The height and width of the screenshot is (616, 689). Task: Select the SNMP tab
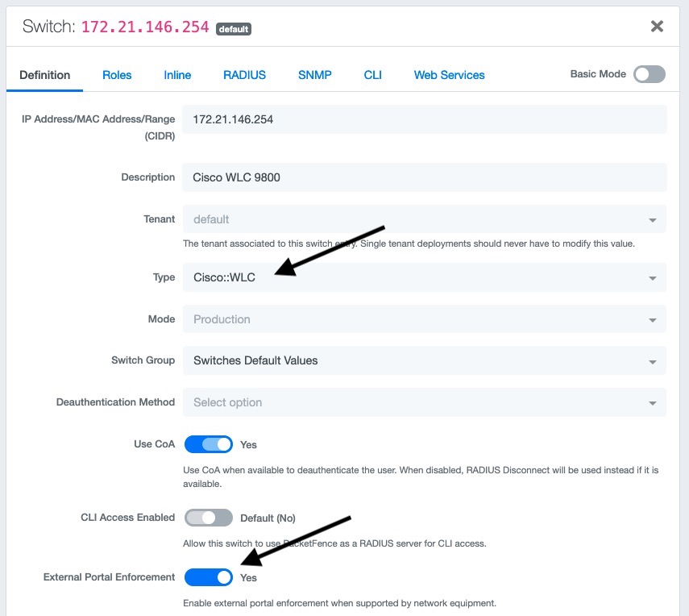coord(314,75)
